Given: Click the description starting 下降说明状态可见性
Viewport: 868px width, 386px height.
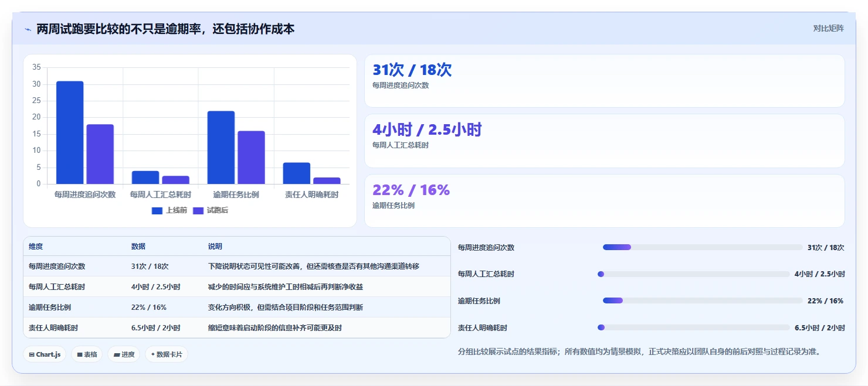Looking at the screenshot, I should [x=314, y=266].
